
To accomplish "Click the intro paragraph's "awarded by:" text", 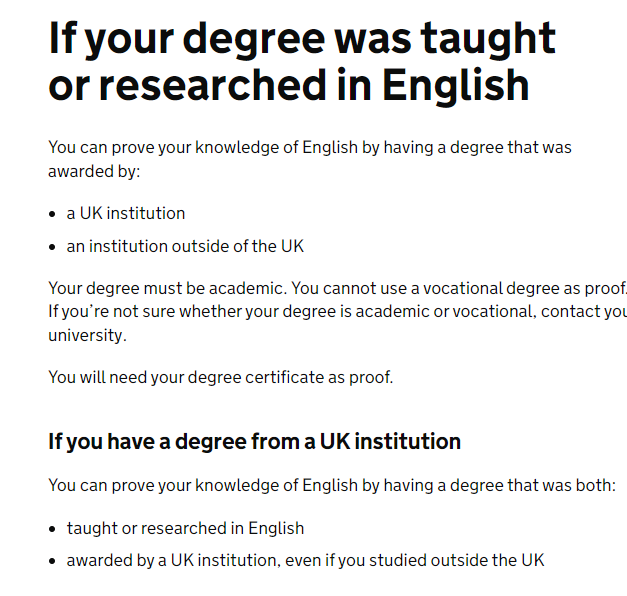I will coord(94,170).
